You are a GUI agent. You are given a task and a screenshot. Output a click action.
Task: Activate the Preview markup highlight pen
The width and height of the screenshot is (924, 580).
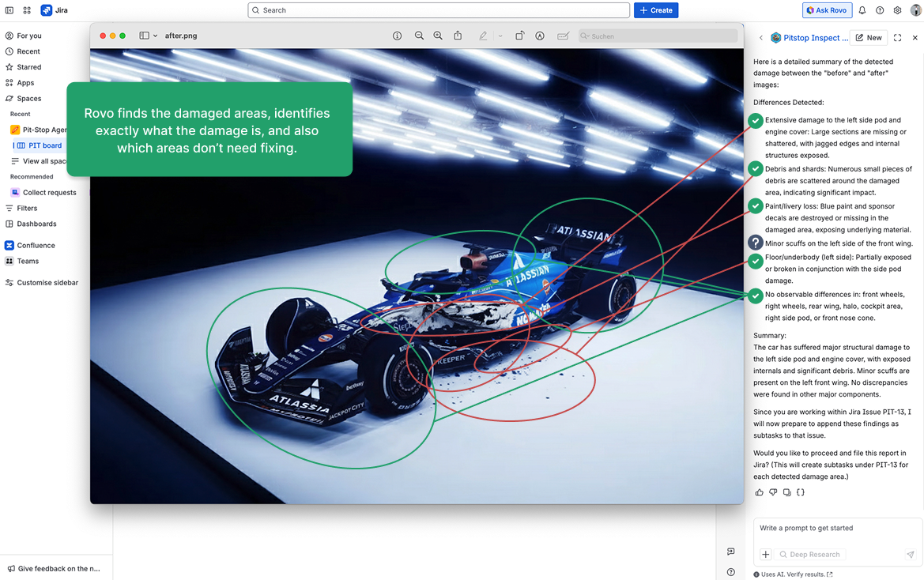(483, 36)
